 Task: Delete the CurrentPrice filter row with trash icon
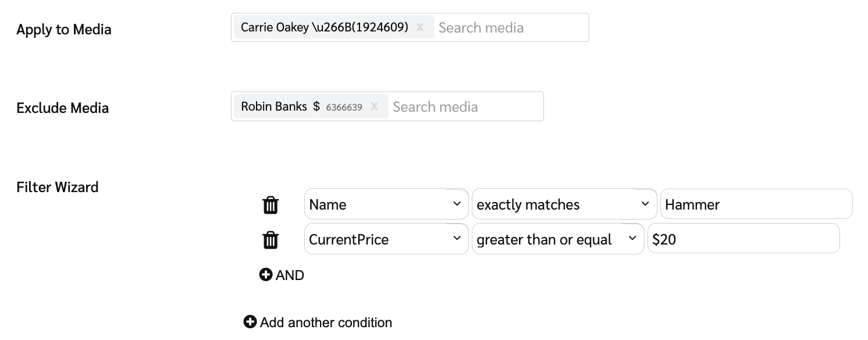271,240
